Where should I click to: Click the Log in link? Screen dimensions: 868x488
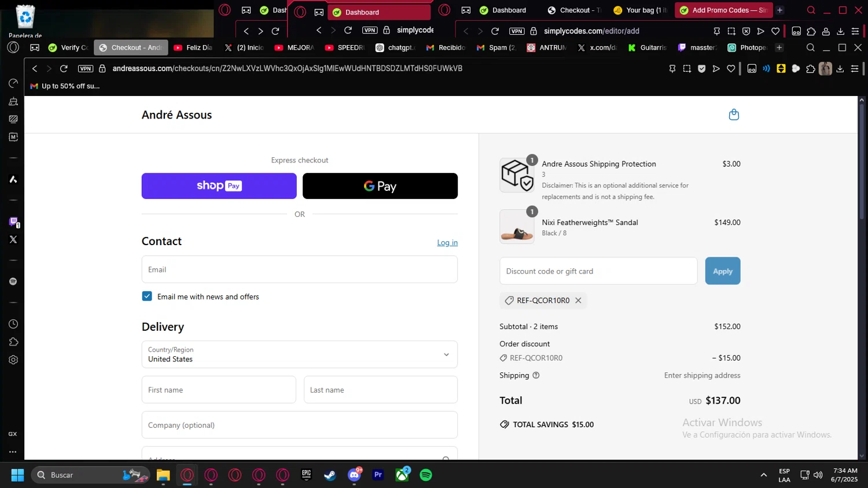click(447, 243)
